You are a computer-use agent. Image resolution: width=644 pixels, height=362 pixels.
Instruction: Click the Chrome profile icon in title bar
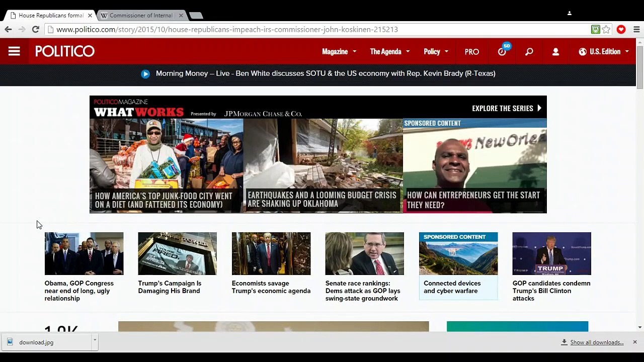[570, 13]
